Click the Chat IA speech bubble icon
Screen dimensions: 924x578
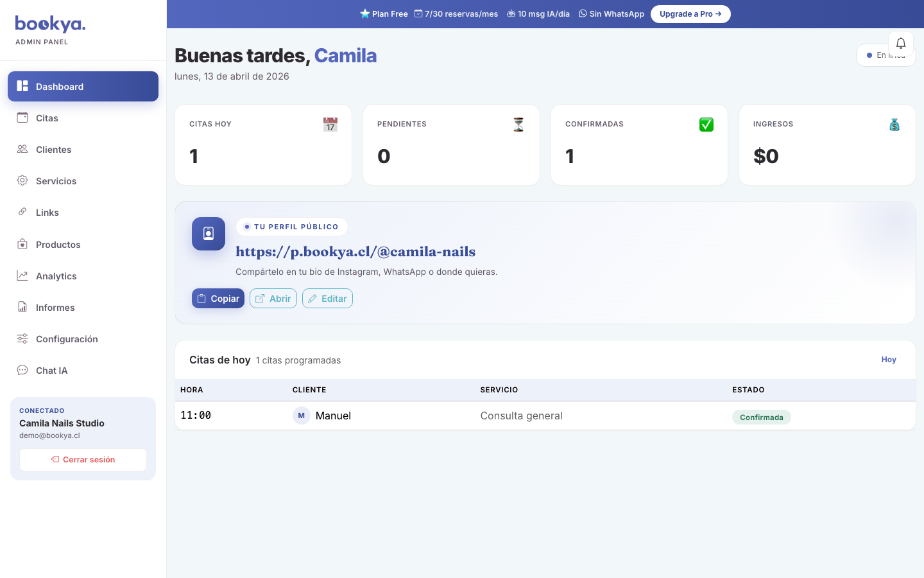22,370
